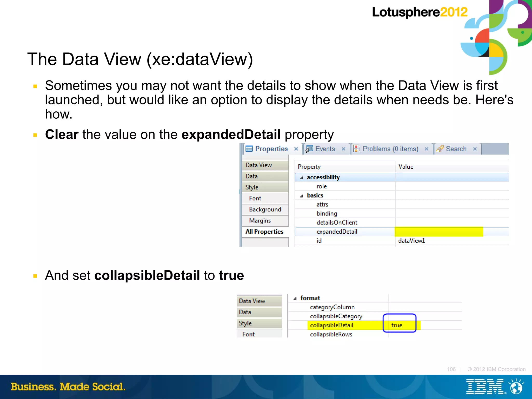Select the collapsibleDetail property name

pyautogui.click(x=332, y=325)
